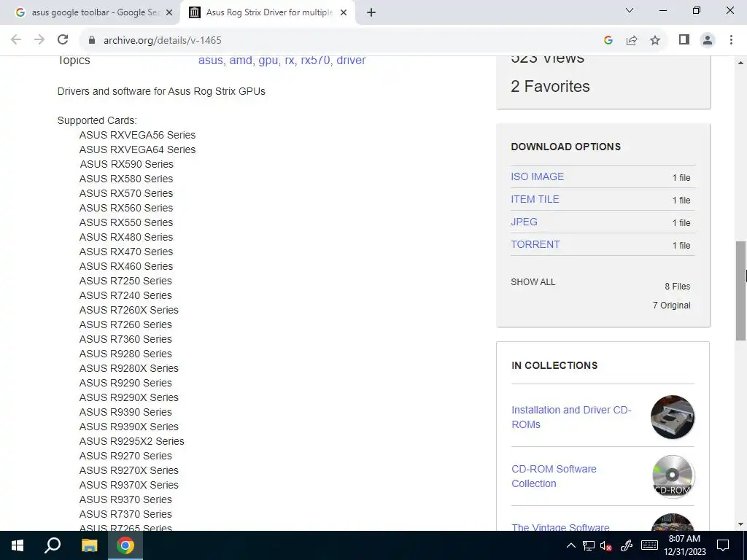Click 'ASUS R7260X Series' text

point(128,310)
